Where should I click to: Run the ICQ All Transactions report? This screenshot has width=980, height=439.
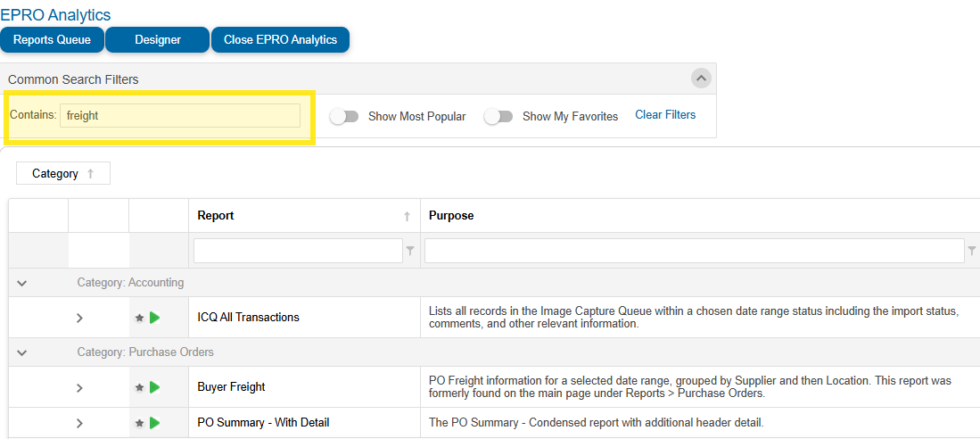click(155, 318)
